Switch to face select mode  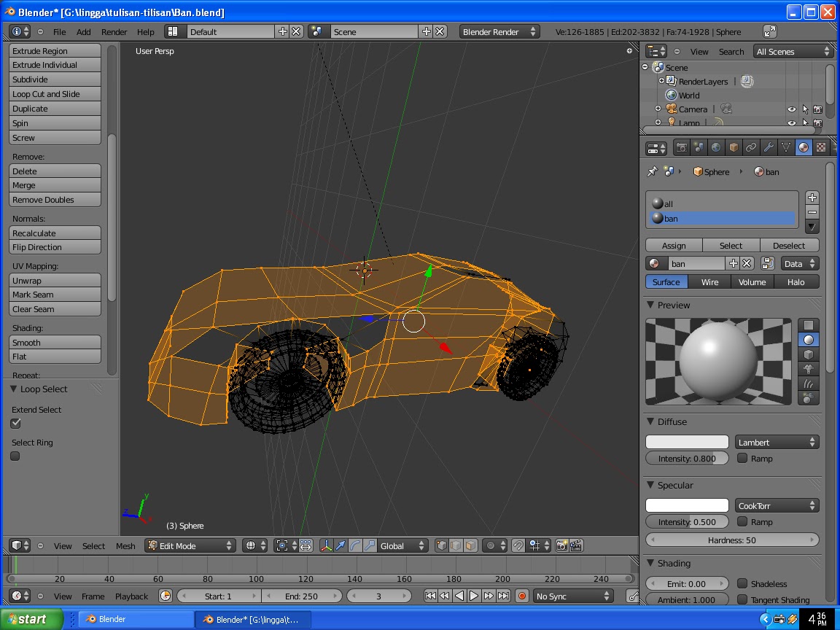(x=470, y=546)
